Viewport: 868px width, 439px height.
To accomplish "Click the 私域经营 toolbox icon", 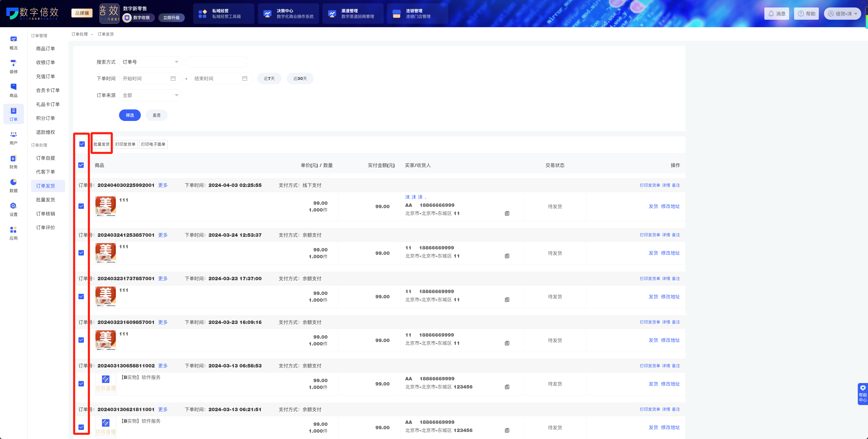I will [202, 14].
